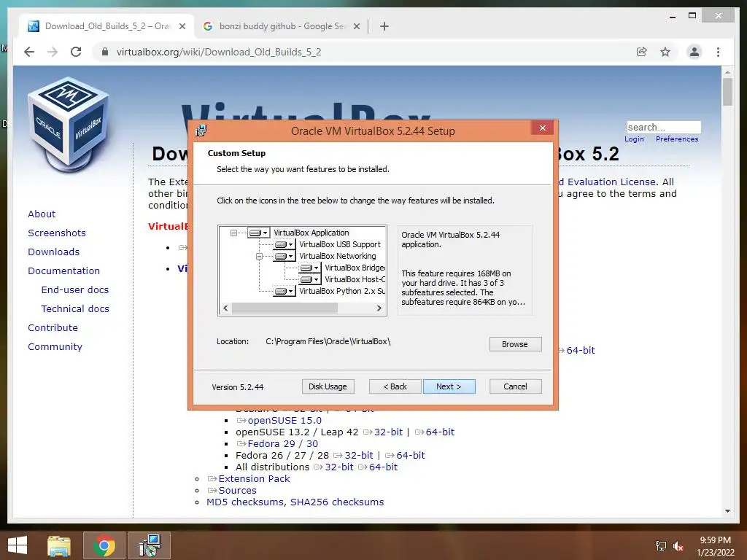Proceed with the Next button
Viewport: 747px width, 560px height.
click(449, 386)
